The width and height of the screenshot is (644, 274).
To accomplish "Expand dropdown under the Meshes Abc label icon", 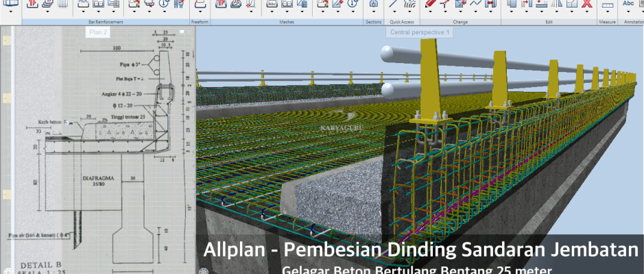I will point(272,12).
